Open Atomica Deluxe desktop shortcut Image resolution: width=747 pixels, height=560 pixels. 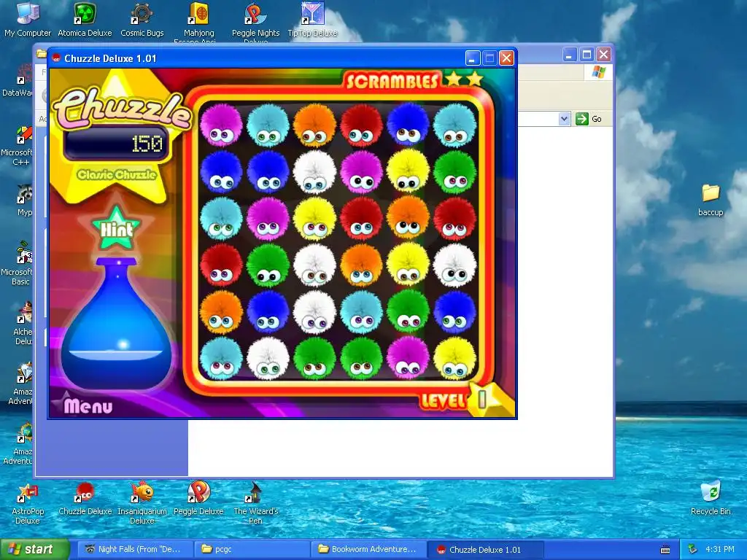[x=85, y=20]
